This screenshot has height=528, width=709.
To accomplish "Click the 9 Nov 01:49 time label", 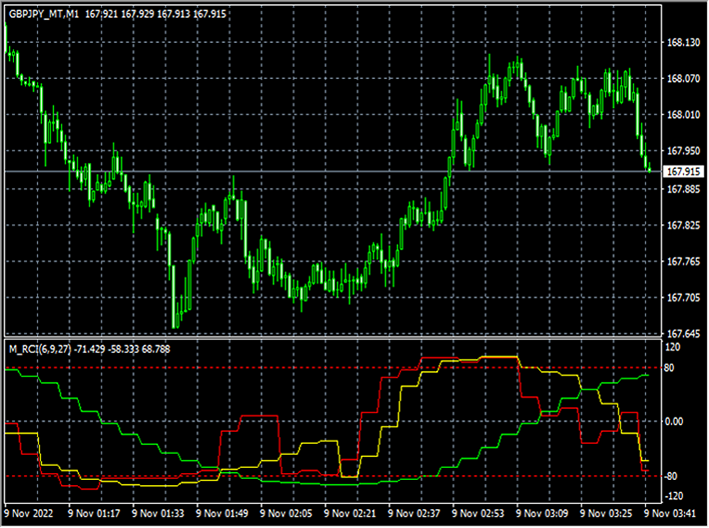I will coord(222,514).
